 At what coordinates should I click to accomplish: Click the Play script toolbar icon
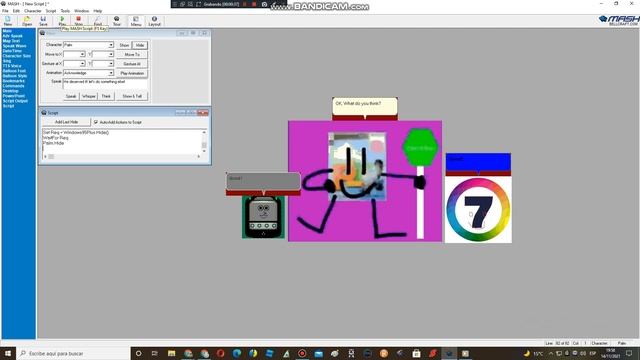point(62,21)
